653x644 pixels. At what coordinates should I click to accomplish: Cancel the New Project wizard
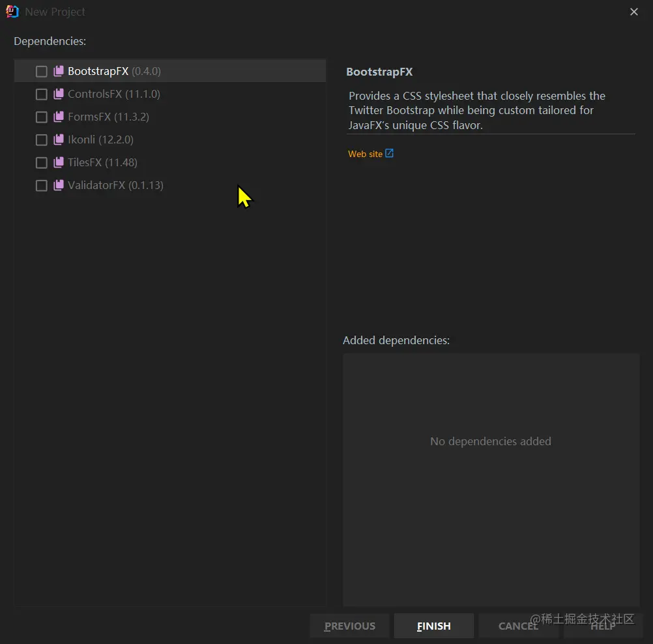tap(518, 626)
